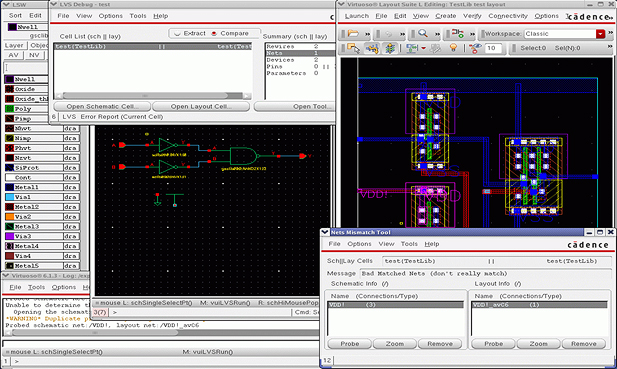The image size is (617, 369).
Task: Select the Poly layer green swatch
Action: [9, 109]
